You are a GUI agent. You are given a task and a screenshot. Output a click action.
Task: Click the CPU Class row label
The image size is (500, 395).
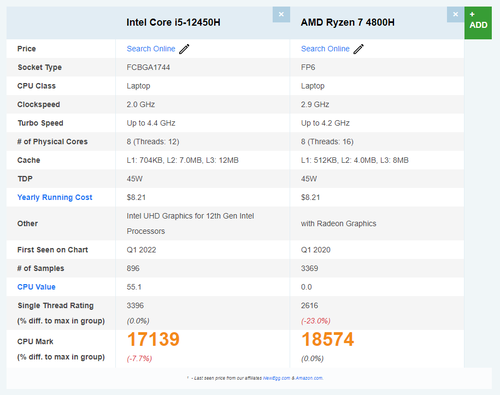click(x=36, y=86)
